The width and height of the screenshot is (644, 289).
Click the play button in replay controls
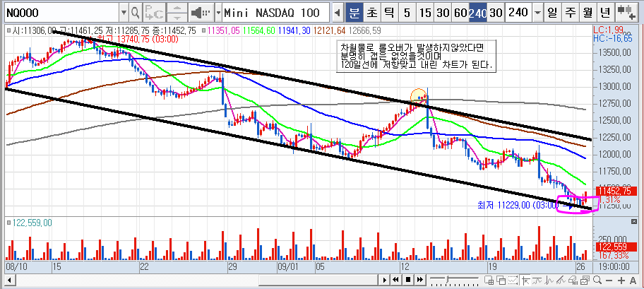tap(384, 280)
